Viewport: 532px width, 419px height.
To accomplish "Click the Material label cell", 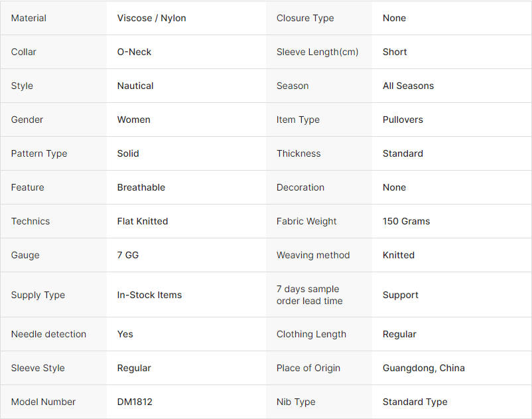I will point(29,18).
